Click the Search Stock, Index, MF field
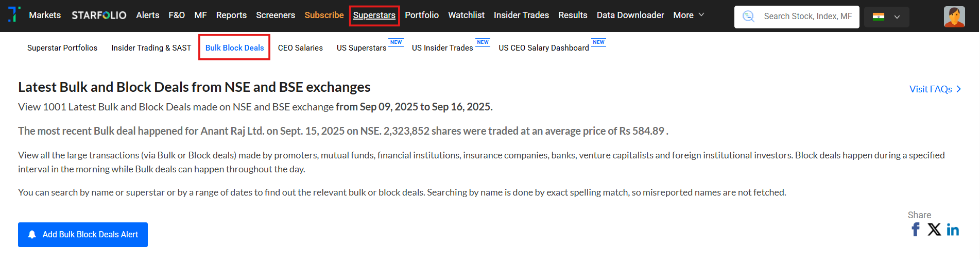The height and width of the screenshot is (259, 980). point(807,17)
